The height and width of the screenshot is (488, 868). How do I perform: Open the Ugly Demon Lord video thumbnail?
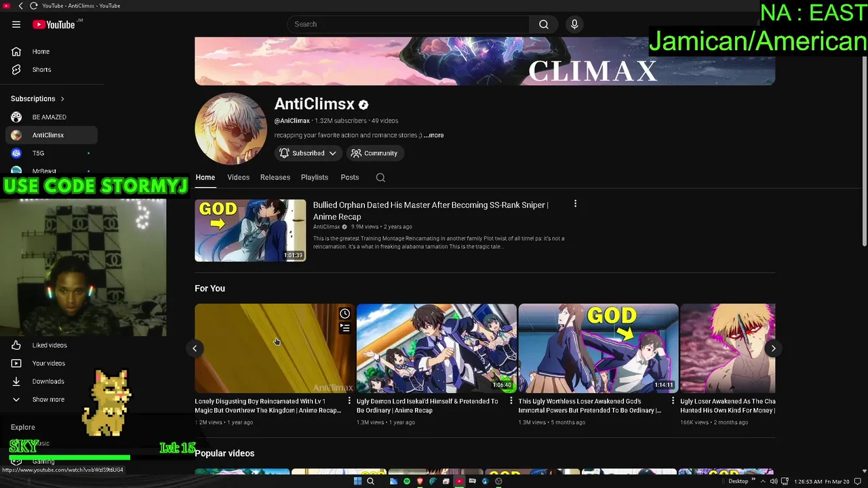click(x=437, y=348)
